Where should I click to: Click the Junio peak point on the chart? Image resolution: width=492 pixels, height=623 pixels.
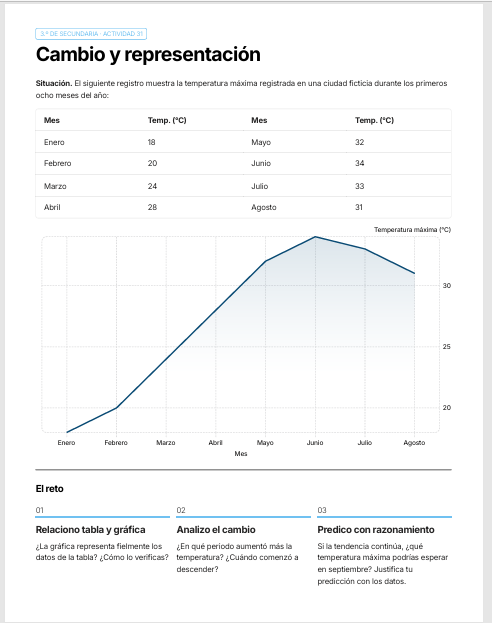(x=315, y=237)
